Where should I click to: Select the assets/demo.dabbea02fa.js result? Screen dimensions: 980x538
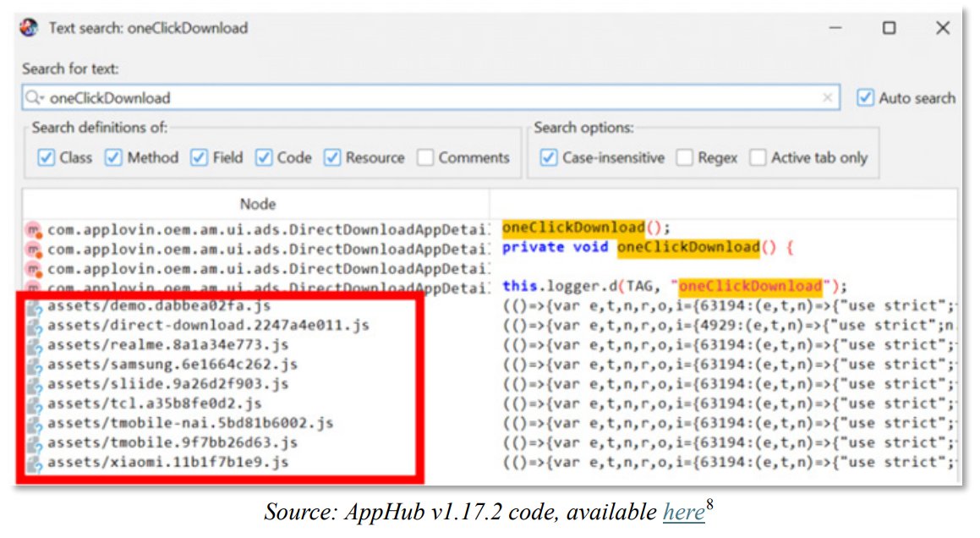point(159,306)
